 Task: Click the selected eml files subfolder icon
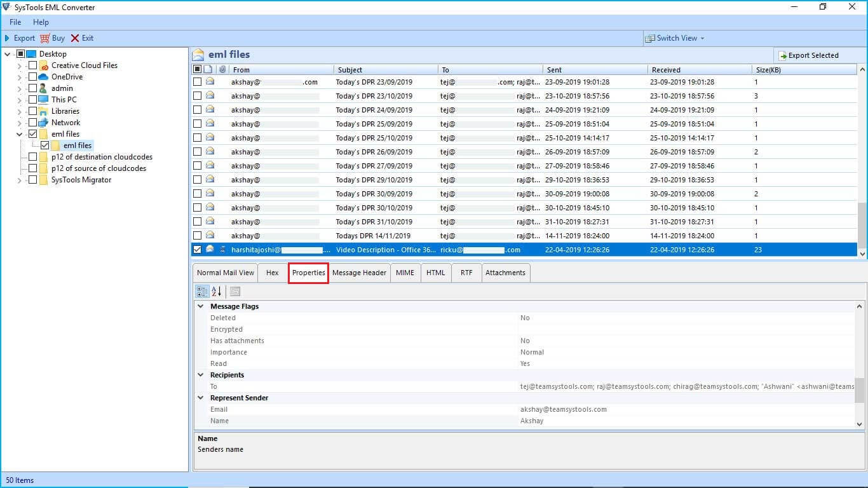[x=55, y=146]
